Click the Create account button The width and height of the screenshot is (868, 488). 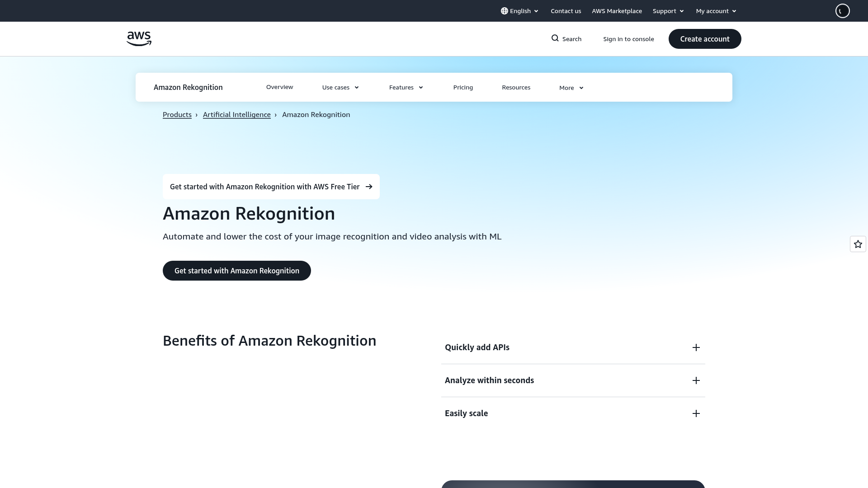coord(704,38)
